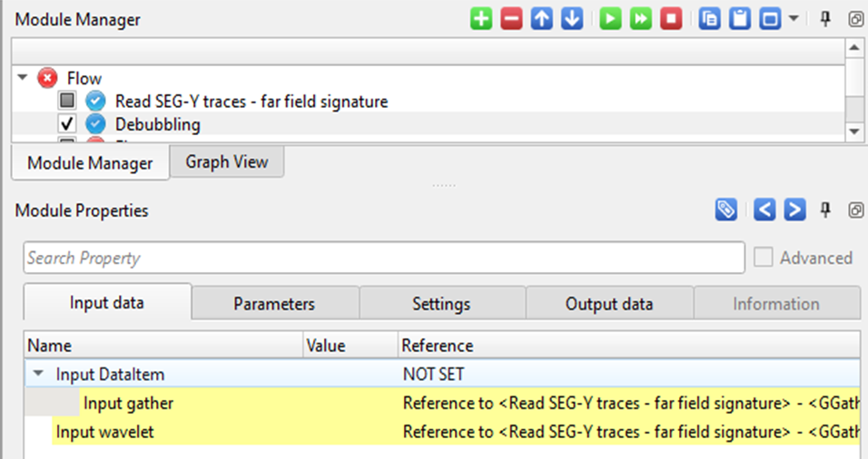Collapse the Input DataItem row

[x=38, y=373]
